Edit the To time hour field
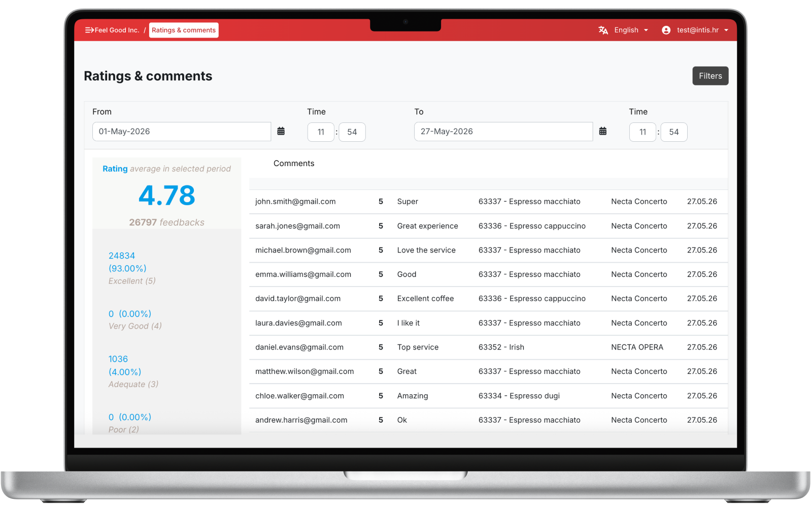The height and width of the screenshot is (508, 812). click(x=642, y=132)
